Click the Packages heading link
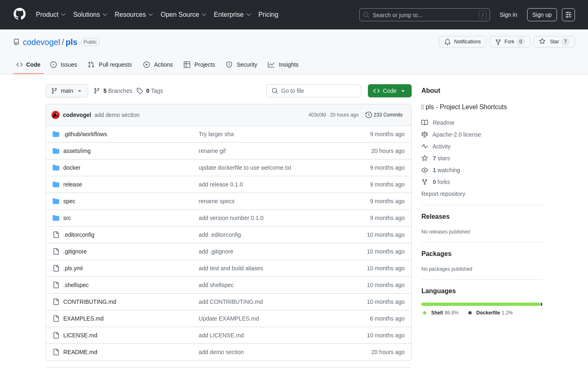The width and height of the screenshot is (588, 368). click(437, 254)
